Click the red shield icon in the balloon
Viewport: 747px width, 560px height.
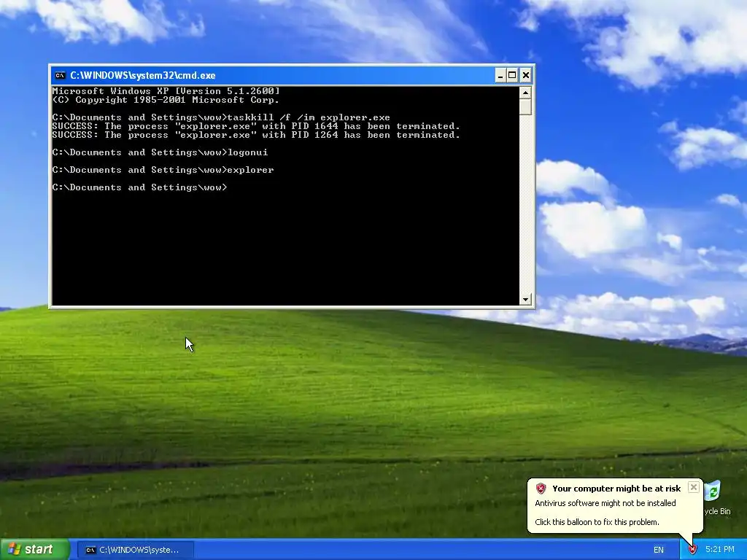(x=541, y=488)
